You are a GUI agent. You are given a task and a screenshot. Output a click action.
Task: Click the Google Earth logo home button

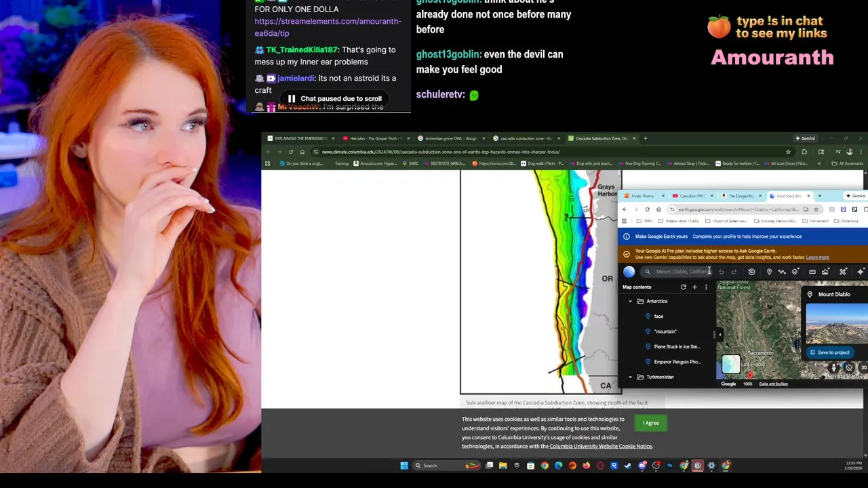click(629, 272)
